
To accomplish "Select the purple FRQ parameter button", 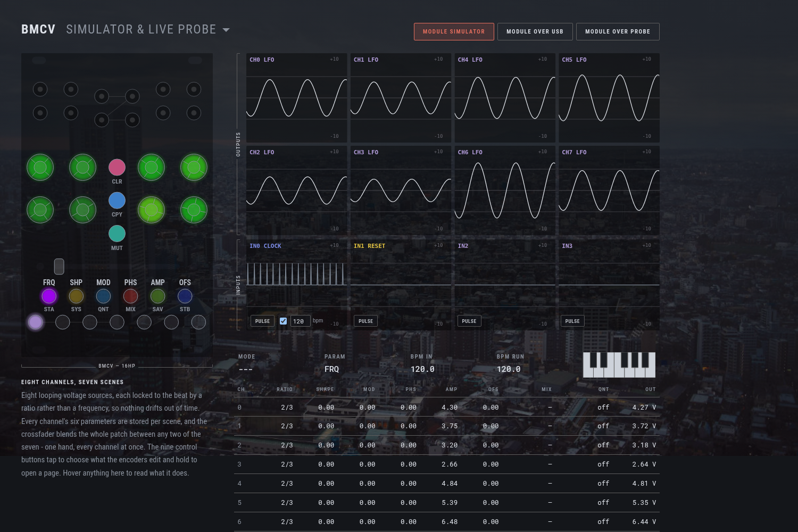I will (x=49, y=296).
